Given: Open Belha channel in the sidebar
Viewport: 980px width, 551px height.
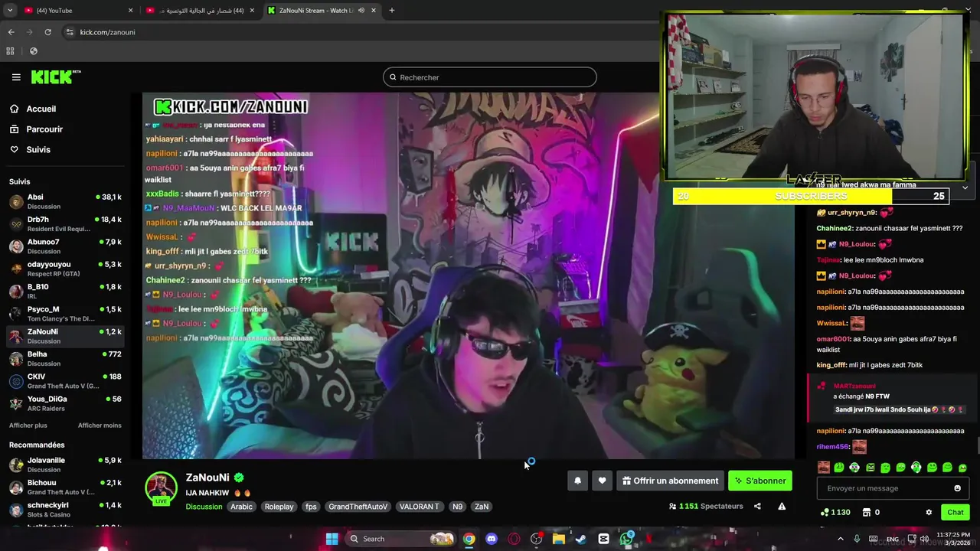Looking at the screenshot, I should pos(65,358).
